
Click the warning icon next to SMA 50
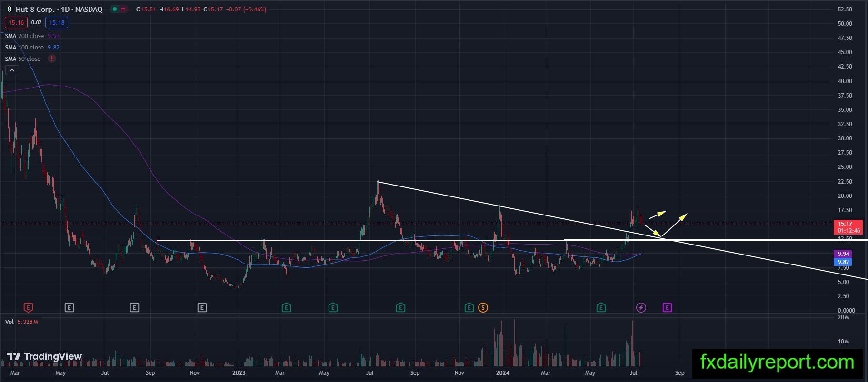coord(51,59)
